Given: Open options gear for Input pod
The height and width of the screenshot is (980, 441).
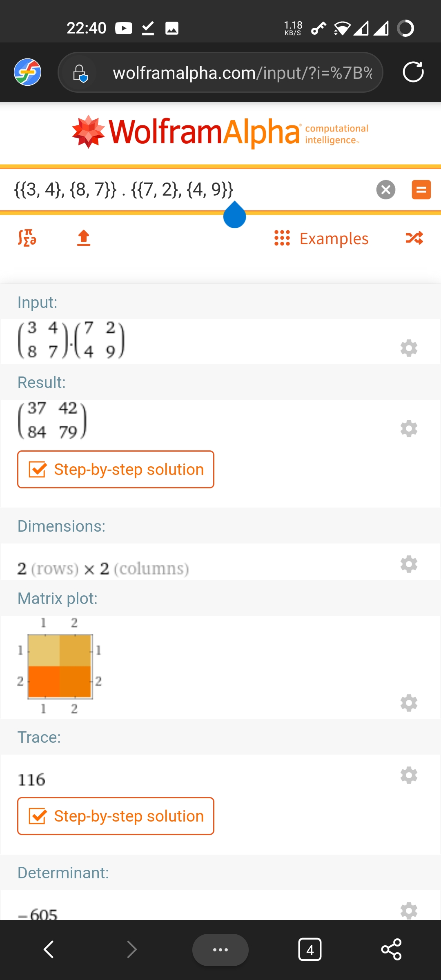Looking at the screenshot, I should (409, 348).
